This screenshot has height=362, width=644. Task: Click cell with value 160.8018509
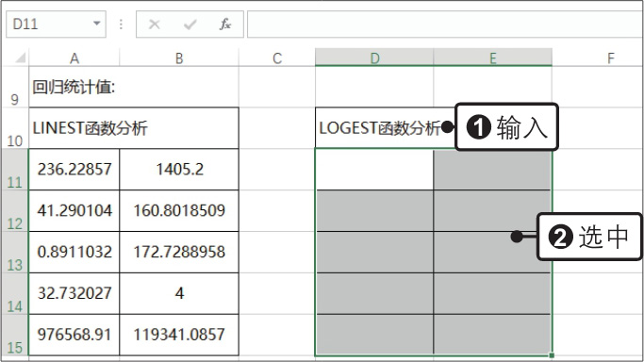179,211
